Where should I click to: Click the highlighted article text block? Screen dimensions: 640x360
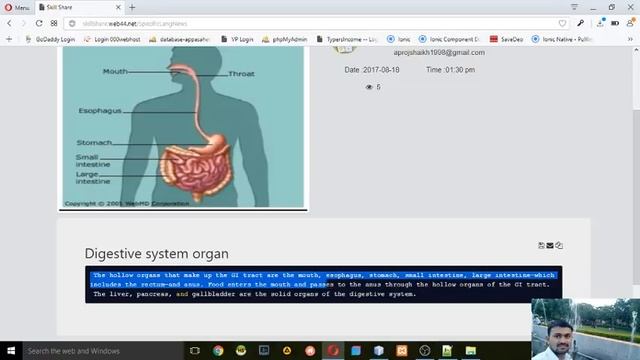324,284
